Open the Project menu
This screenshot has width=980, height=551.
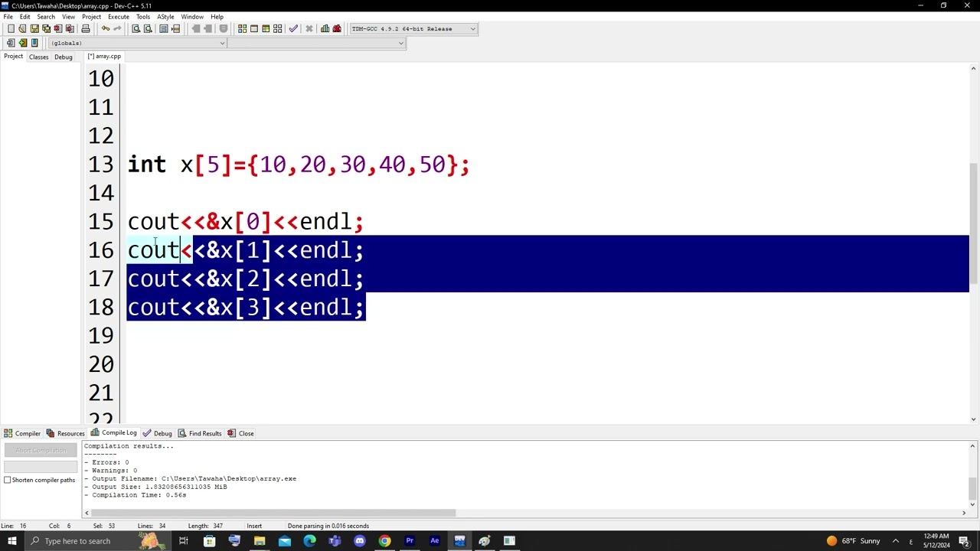click(x=91, y=16)
